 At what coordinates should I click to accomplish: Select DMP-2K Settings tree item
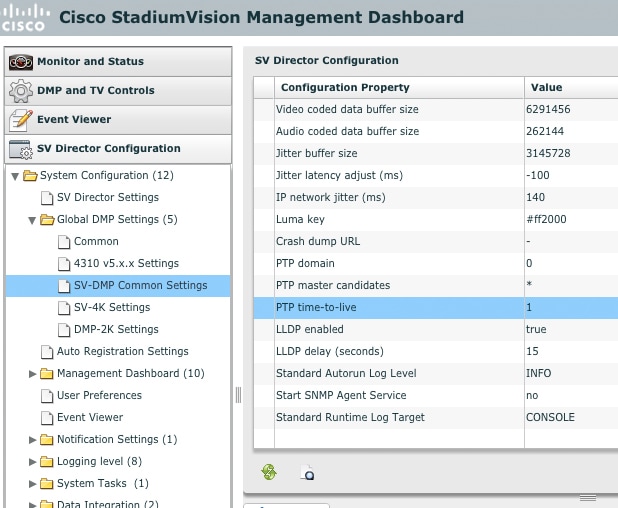pos(116,329)
